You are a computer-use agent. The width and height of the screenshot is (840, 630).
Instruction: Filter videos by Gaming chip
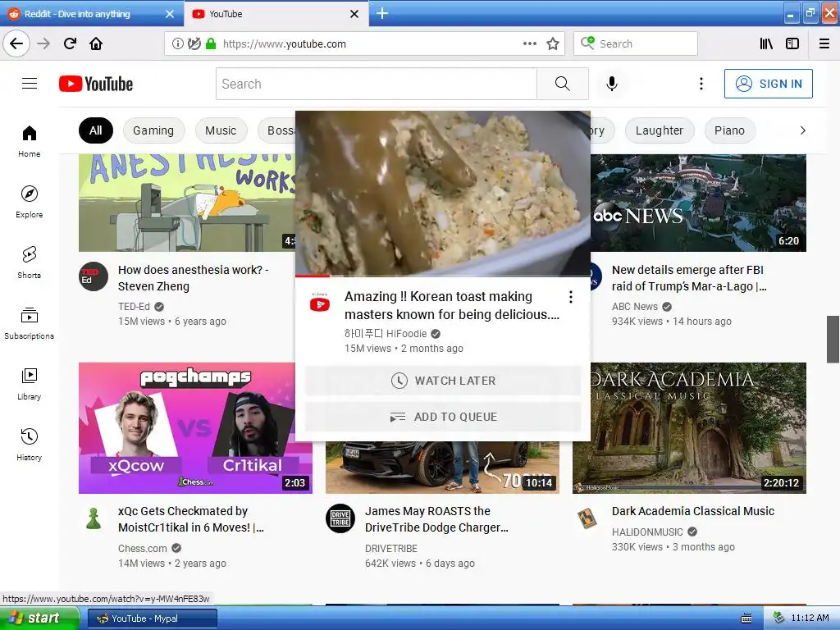pos(153,130)
